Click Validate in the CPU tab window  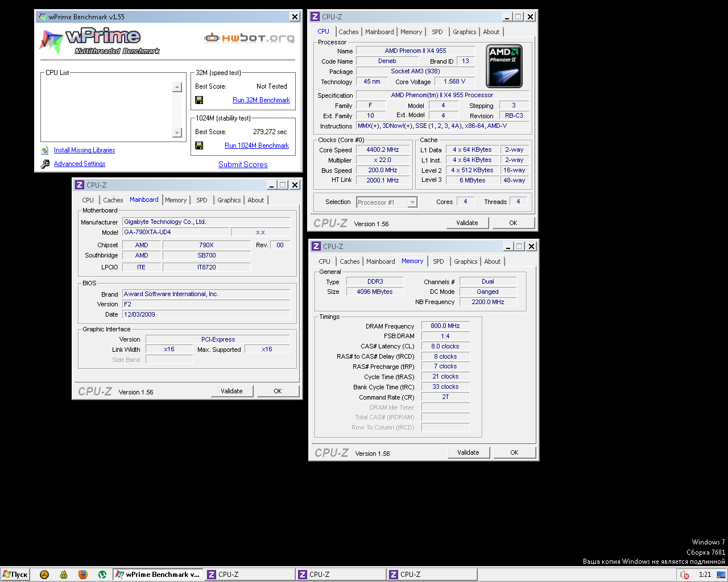point(467,223)
